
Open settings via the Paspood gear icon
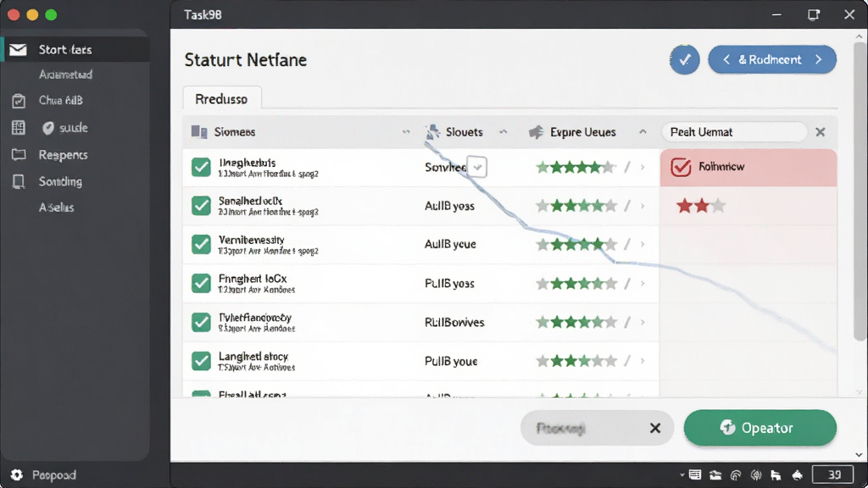click(17, 474)
